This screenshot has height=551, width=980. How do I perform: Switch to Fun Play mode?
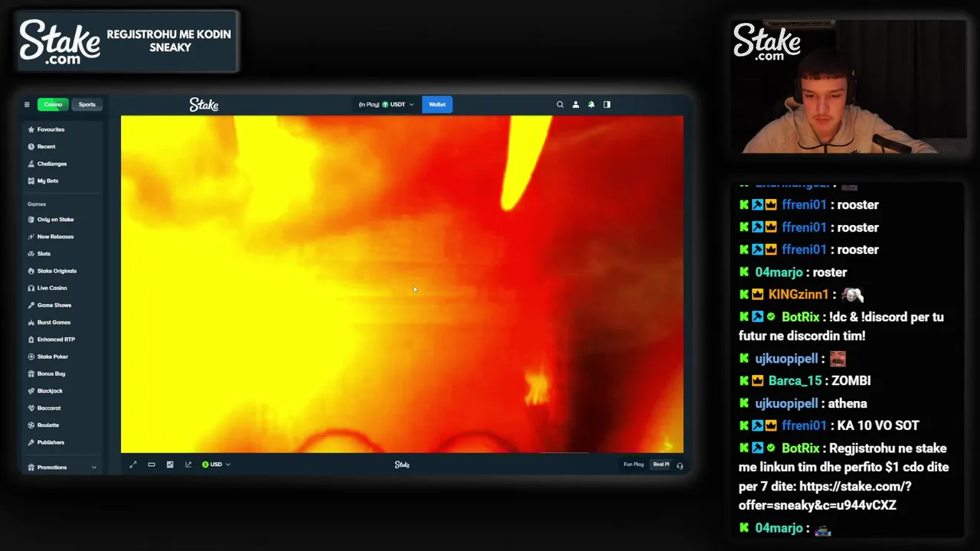tap(634, 465)
